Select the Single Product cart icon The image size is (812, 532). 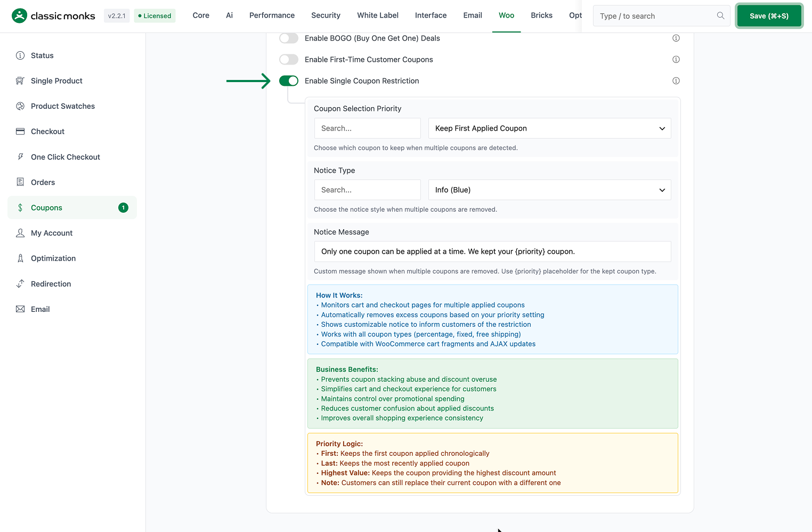pos(20,81)
